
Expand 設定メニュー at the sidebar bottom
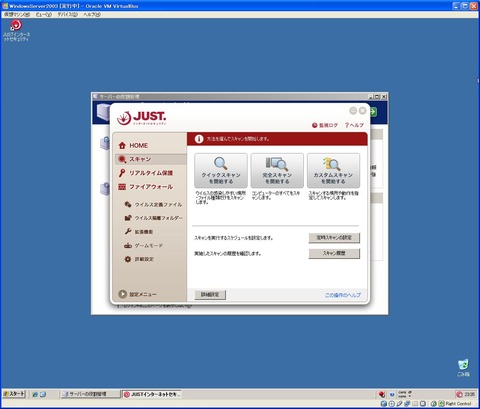[x=138, y=294]
